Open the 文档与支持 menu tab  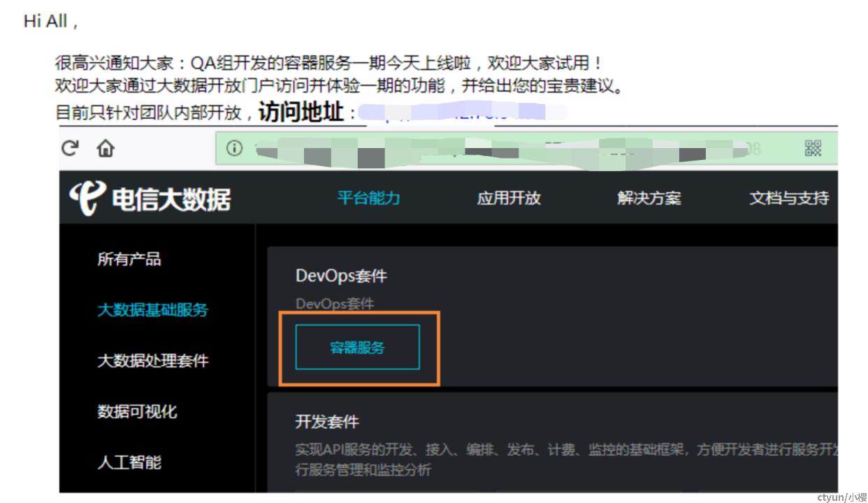point(789,198)
